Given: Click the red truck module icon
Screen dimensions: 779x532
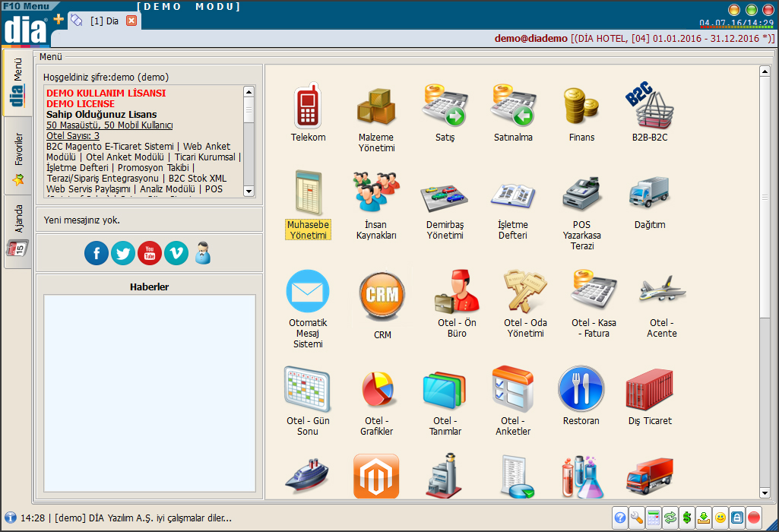Looking at the screenshot, I should (650, 475).
